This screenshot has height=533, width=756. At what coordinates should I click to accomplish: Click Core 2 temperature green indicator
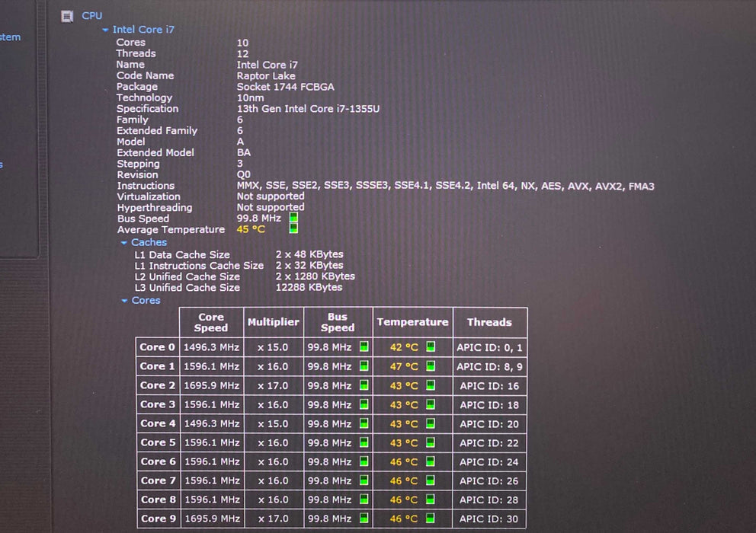(x=431, y=385)
